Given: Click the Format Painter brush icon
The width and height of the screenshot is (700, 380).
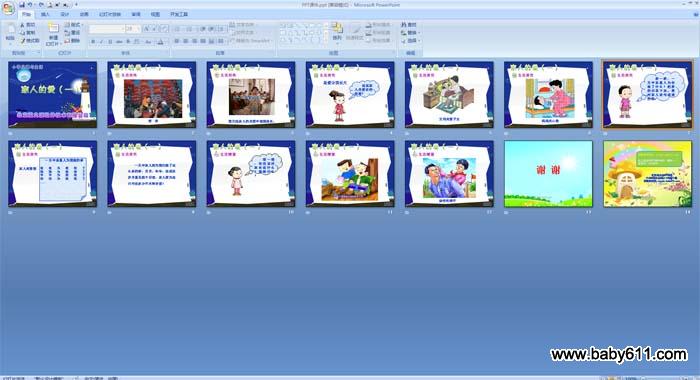Looking at the screenshot, I should coord(22,41).
